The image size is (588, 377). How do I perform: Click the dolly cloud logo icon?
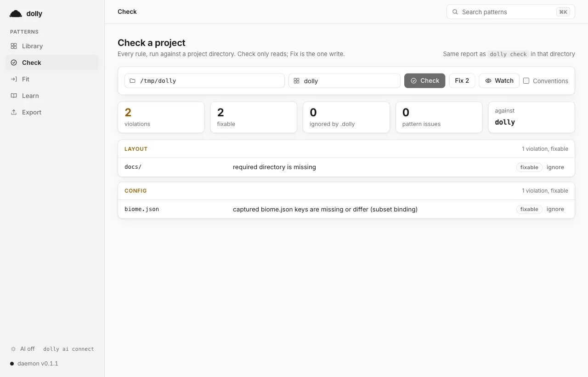point(16,14)
